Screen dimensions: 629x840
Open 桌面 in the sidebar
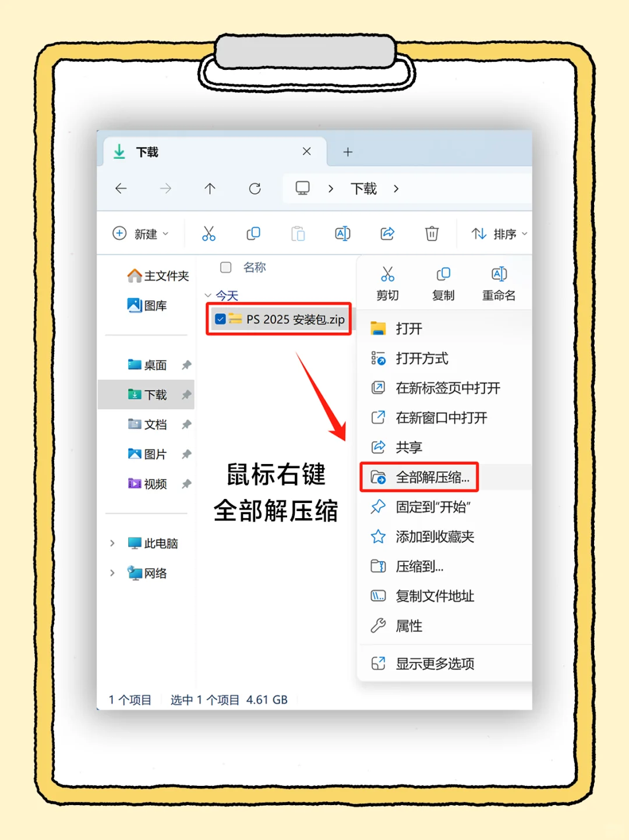(147, 365)
